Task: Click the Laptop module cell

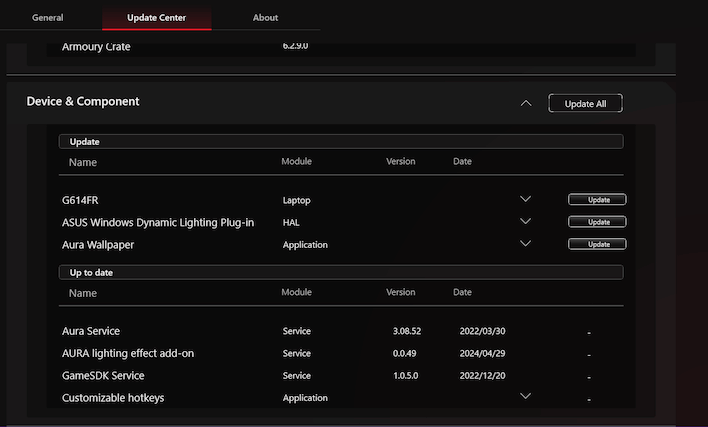Action: tap(296, 200)
